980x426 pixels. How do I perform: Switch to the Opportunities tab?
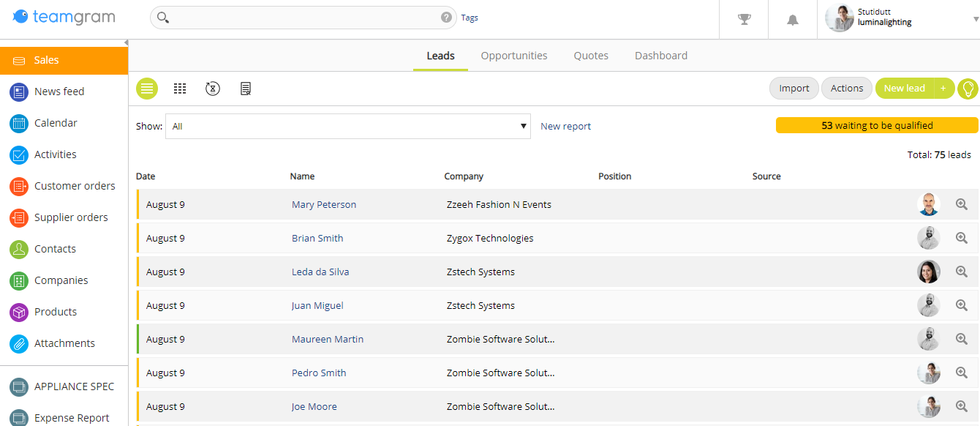click(514, 56)
